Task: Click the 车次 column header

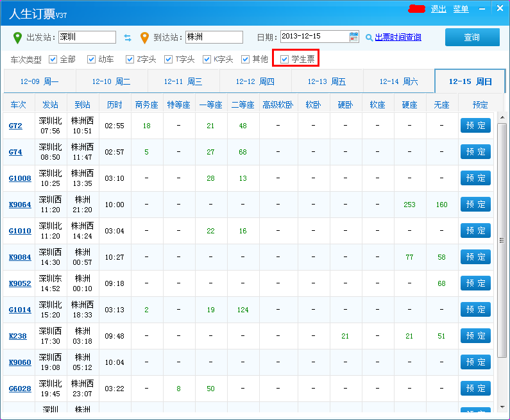Action: (x=18, y=105)
